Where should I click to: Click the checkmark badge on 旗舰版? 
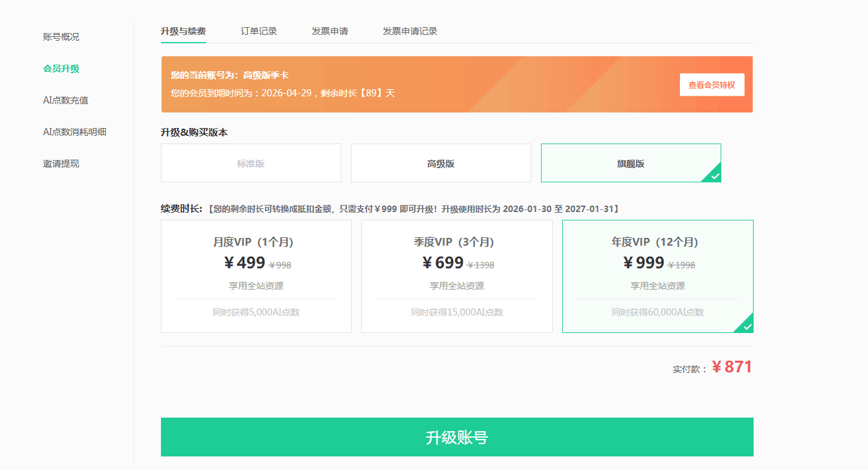click(714, 176)
